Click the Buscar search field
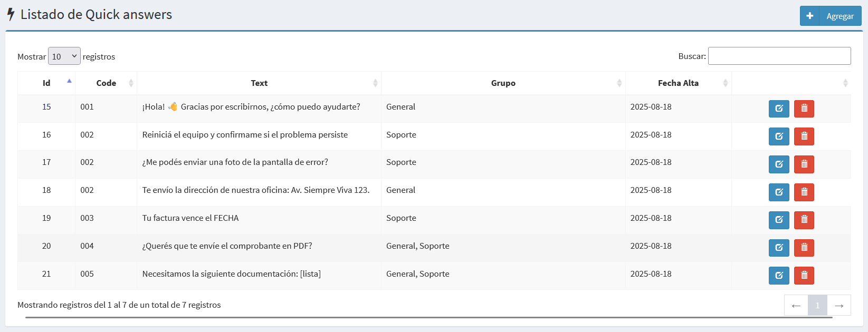Viewport: 868px width, 332px height. 779,56
